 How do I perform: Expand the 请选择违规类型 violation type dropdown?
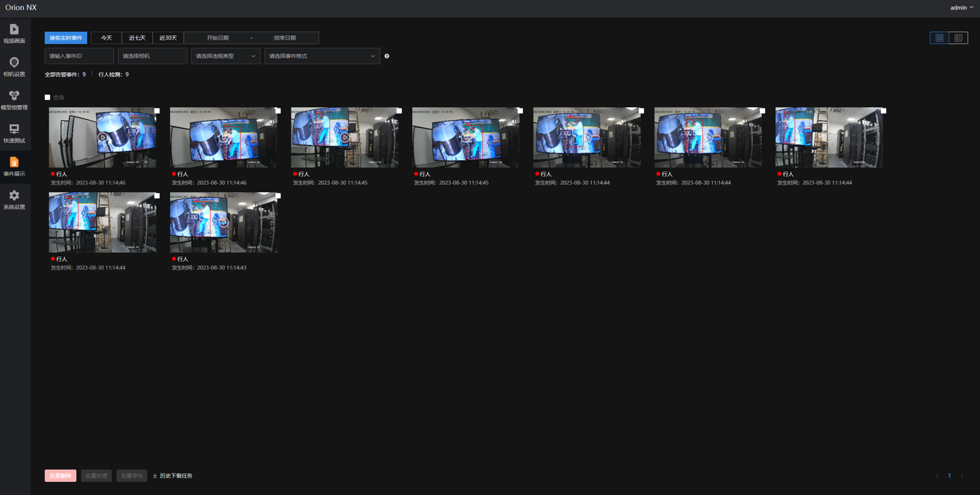(x=225, y=56)
